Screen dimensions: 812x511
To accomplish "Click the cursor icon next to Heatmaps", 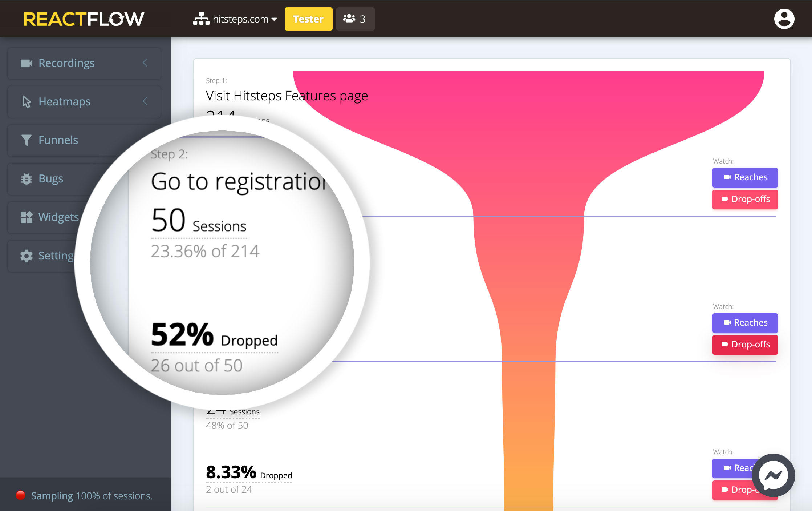I will 27,102.
